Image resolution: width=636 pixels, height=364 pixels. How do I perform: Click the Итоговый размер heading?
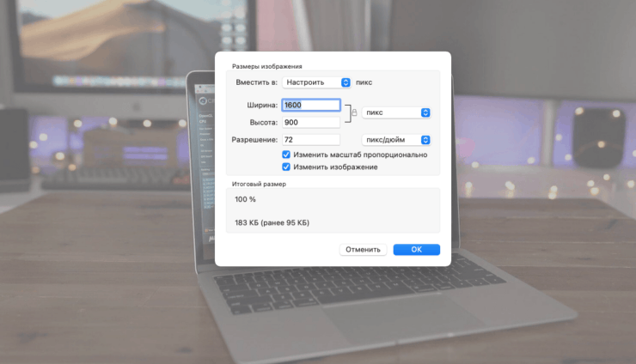260,184
